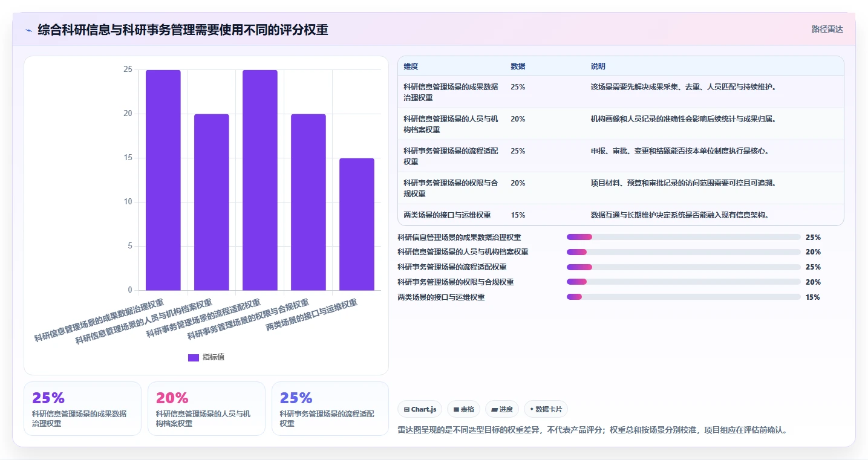The image size is (868, 460).
Task: Select the 进度 chip
Action: pos(502,409)
